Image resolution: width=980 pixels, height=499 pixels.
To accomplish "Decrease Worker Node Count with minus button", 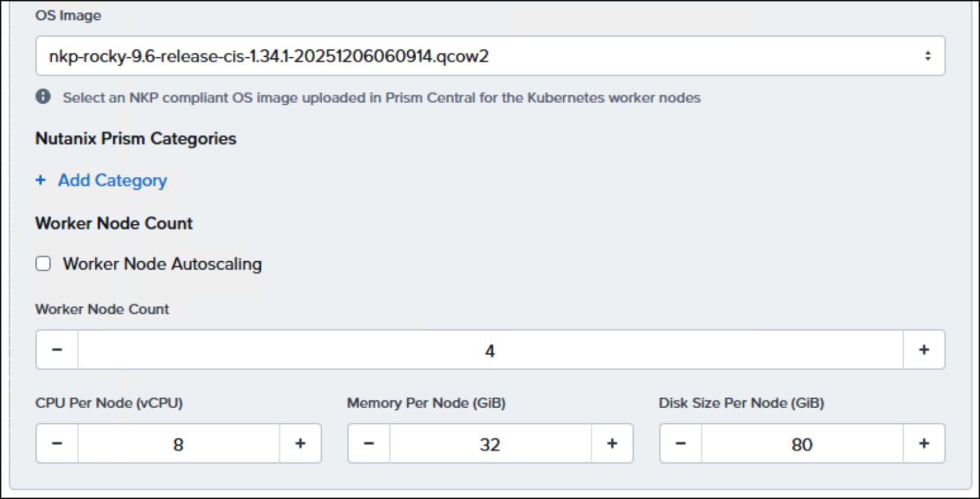I will tap(57, 350).
